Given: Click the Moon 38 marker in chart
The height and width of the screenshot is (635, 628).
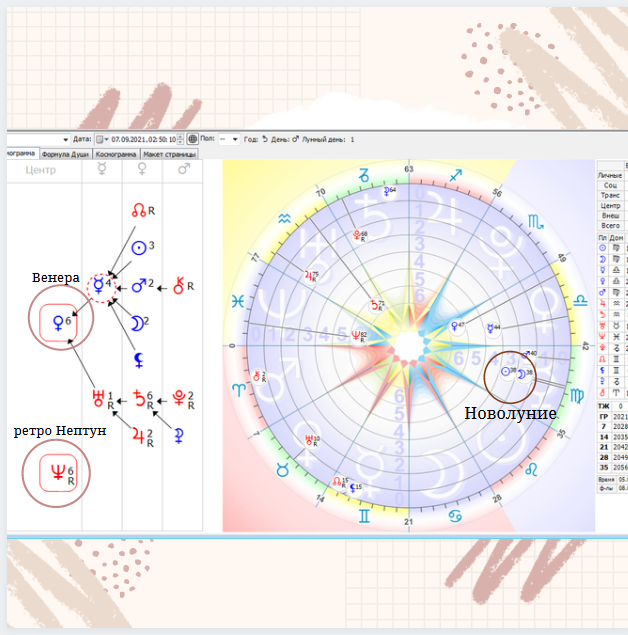Looking at the screenshot, I should click(524, 373).
